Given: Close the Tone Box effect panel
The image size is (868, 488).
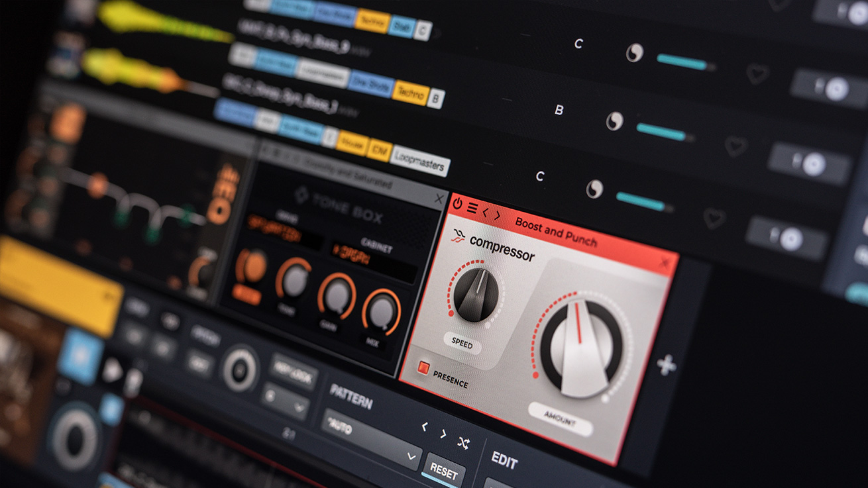Looking at the screenshot, I should tap(439, 199).
